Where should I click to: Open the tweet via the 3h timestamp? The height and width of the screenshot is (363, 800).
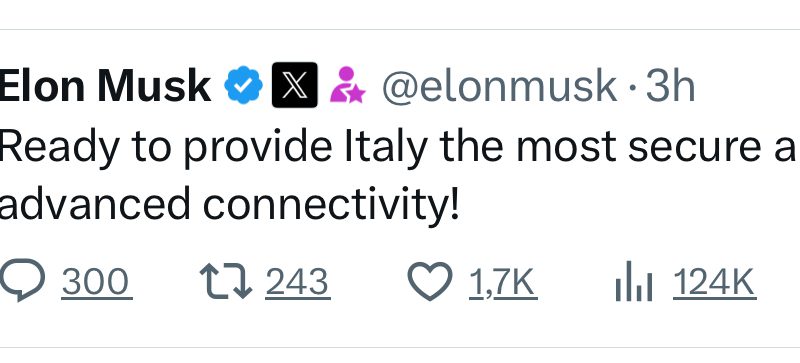[670, 86]
